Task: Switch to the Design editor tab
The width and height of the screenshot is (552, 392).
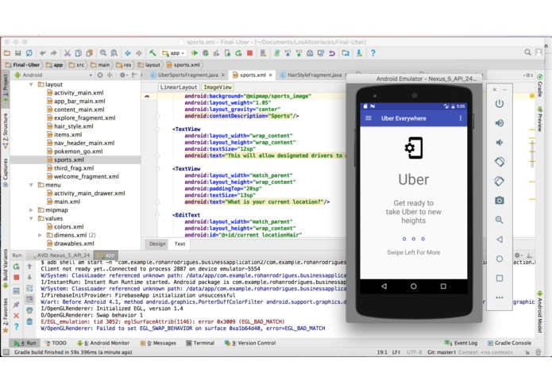Action: tap(157, 244)
